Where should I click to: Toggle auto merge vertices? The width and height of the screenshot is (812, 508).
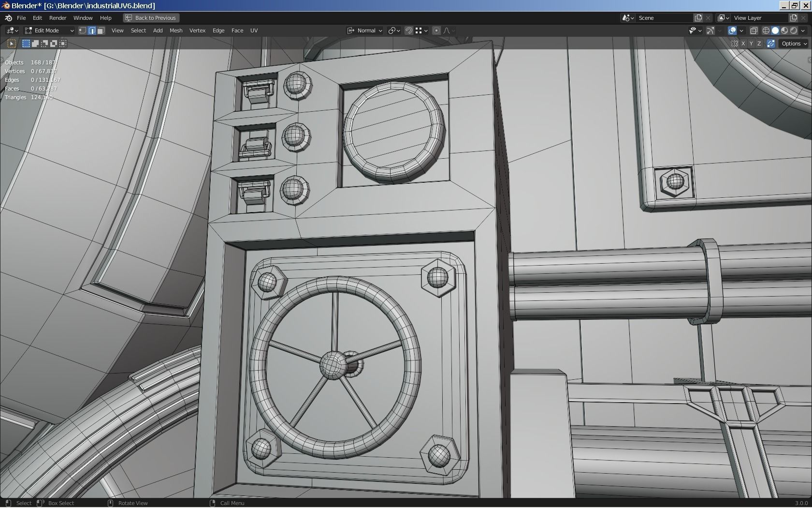click(771, 44)
